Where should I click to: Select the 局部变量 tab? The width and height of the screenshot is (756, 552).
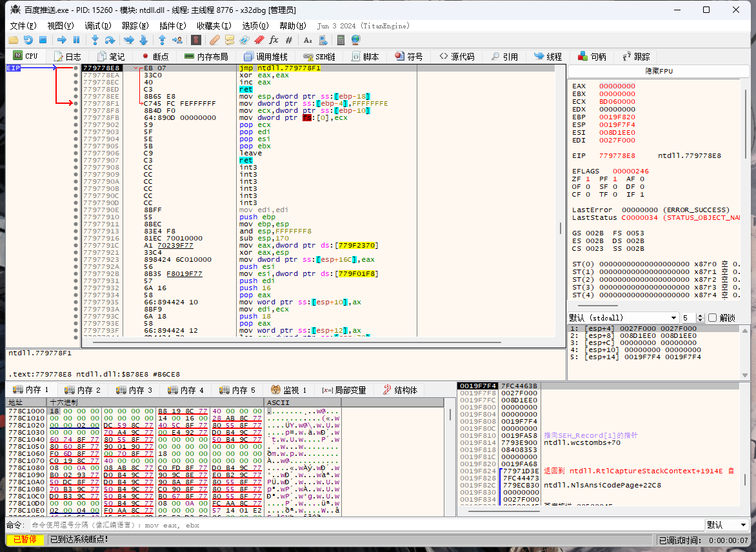(343, 389)
